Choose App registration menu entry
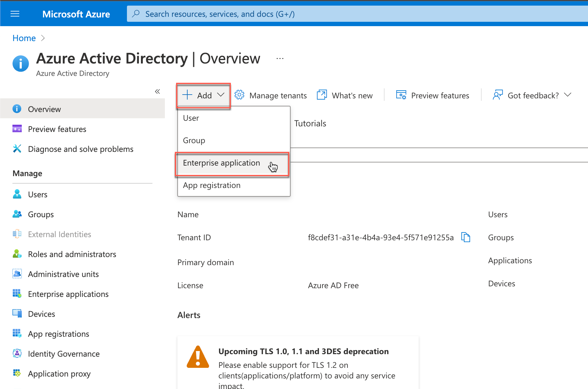 click(x=234, y=185)
